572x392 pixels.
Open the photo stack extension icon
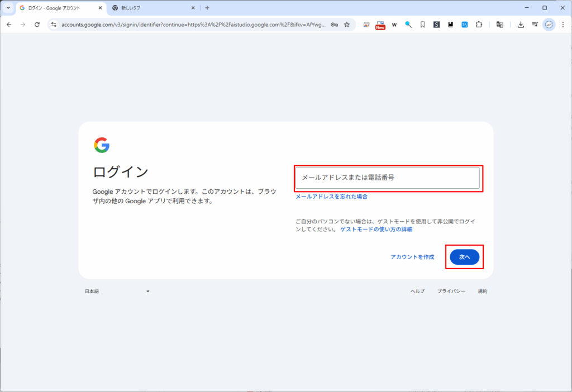pos(366,25)
